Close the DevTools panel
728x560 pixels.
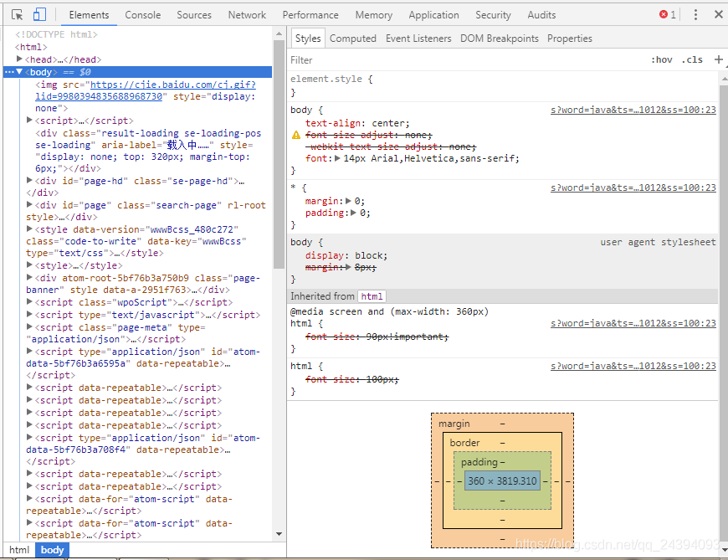(x=719, y=14)
